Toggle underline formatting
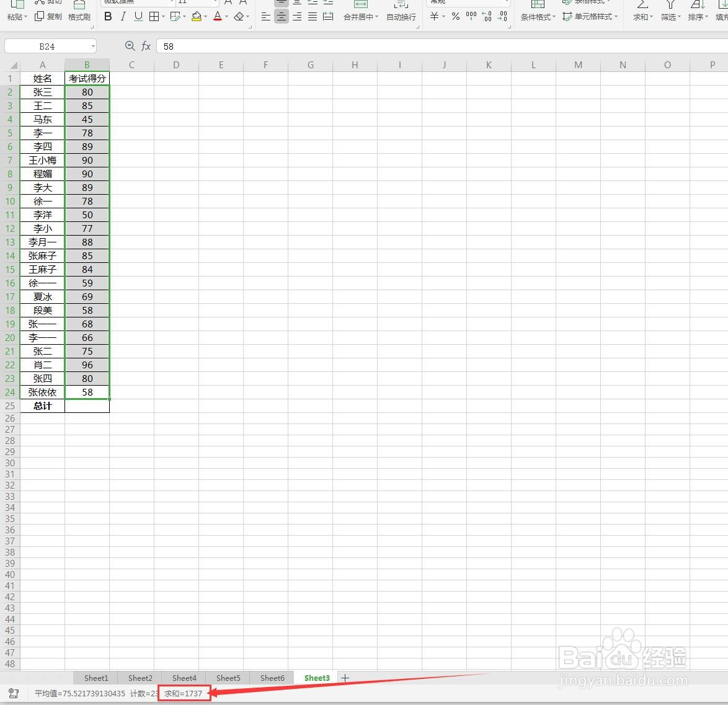The width and height of the screenshot is (728, 705). pyautogui.click(x=138, y=17)
